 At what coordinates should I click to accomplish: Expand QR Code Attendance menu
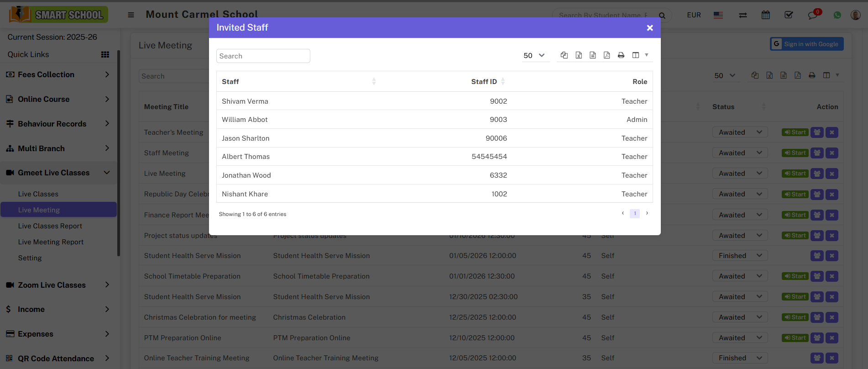tap(58, 358)
